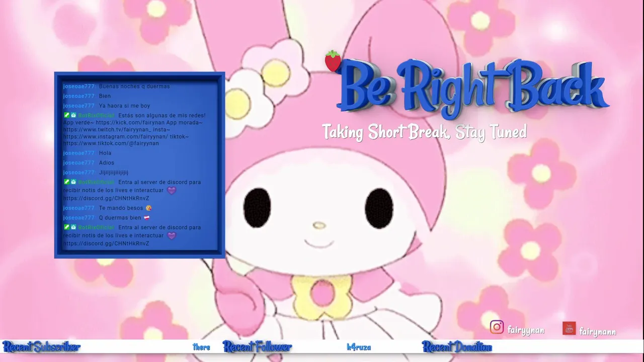This screenshot has height=362, width=644.
Task: Click the Recent Subscriber label
Action: (41, 347)
